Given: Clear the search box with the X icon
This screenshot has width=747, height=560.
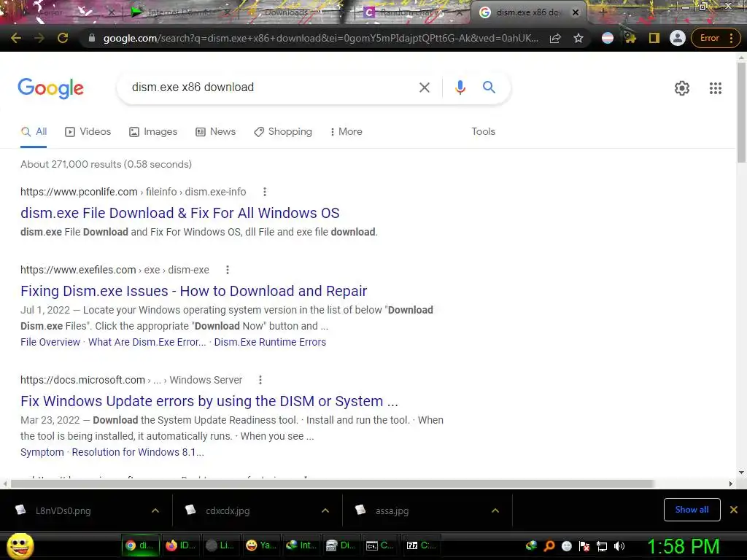Looking at the screenshot, I should tap(424, 87).
